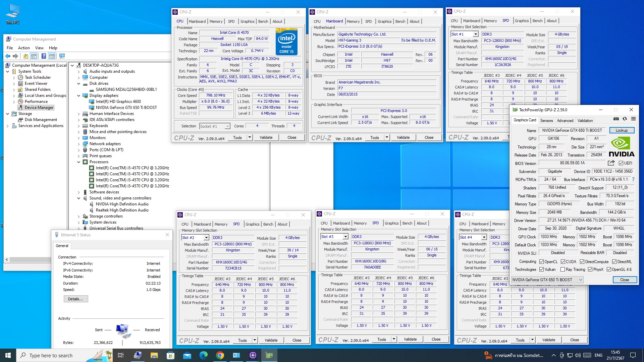
Task: Switch to the Sensors tab in GPU-Z
Action: click(x=546, y=121)
